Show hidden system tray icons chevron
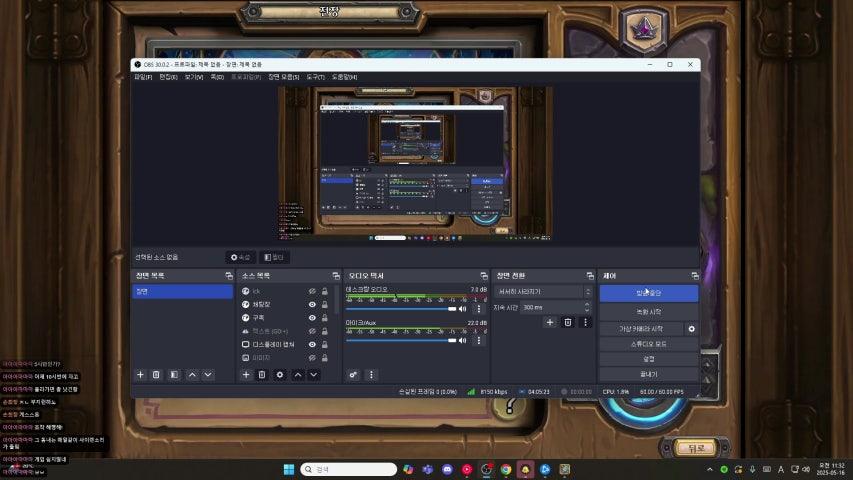853x480 pixels. (x=709, y=469)
